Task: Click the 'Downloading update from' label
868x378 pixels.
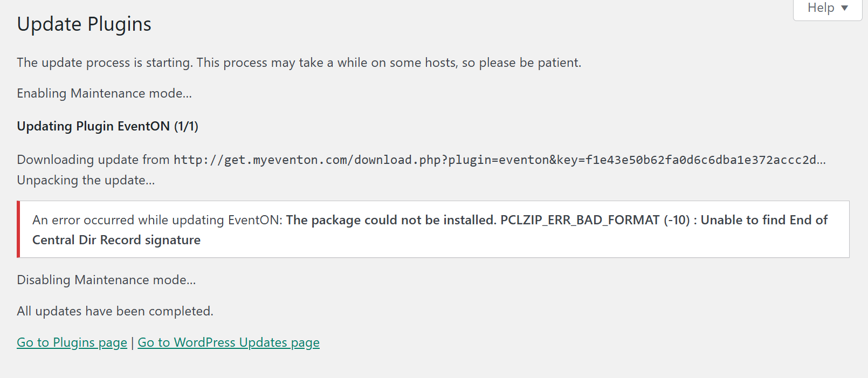Action: 93,160
